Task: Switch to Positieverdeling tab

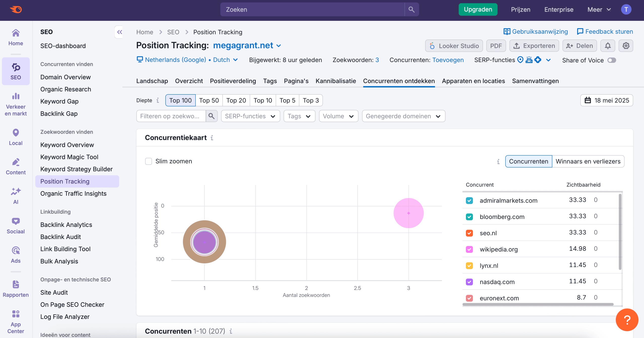Action: point(233,81)
